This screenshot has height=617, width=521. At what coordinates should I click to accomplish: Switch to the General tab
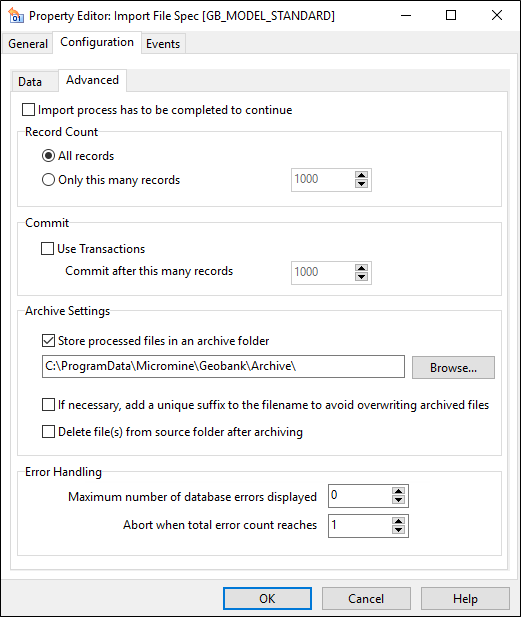(28, 44)
